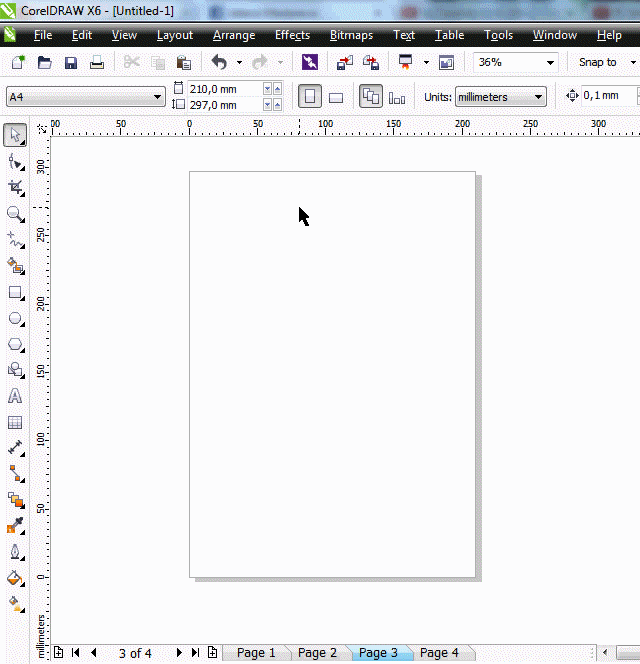Set page orientation to Landscape

[x=336, y=97]
